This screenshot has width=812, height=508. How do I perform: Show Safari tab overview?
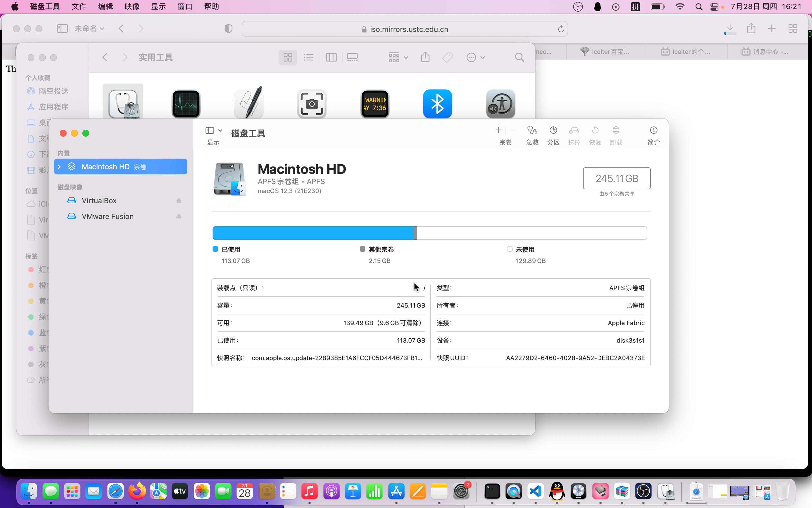(x=793, y=29)
